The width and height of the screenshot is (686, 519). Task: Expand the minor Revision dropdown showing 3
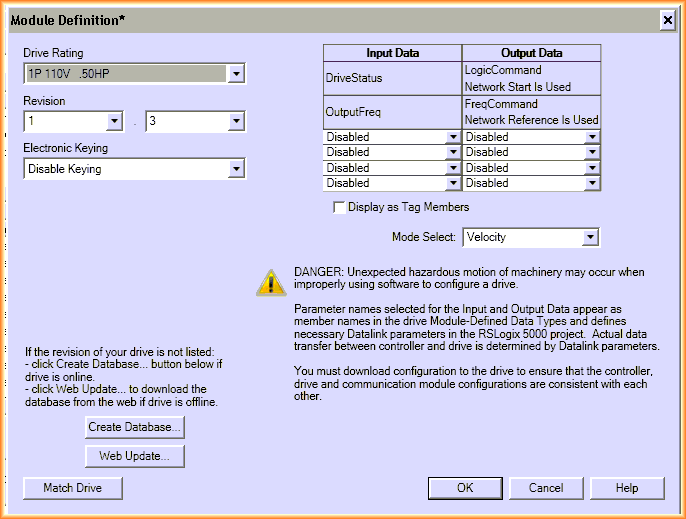pyautogui.click(x=235, y=122)
